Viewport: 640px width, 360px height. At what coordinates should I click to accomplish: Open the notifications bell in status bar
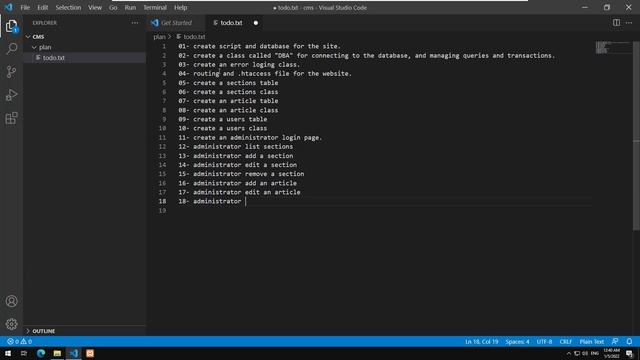pyautogui.click(x=629, y=342)
